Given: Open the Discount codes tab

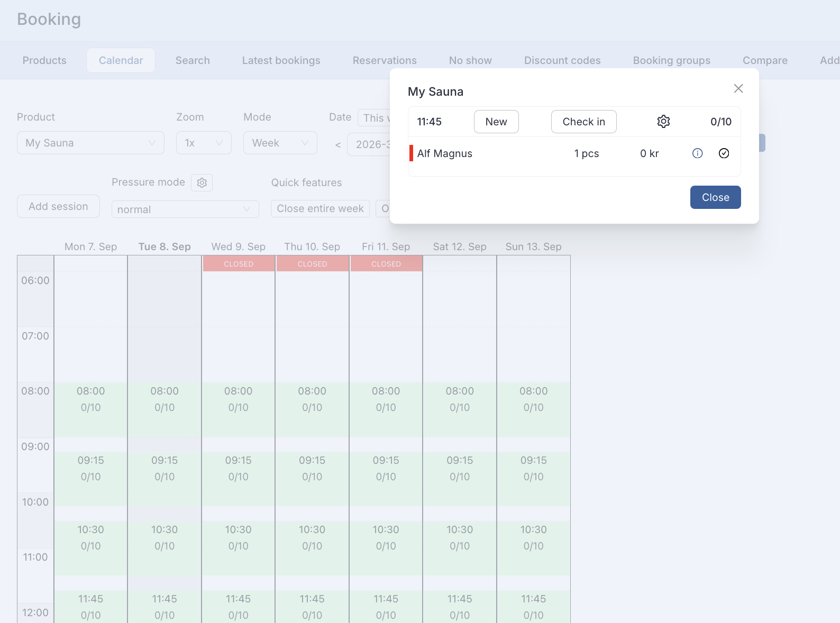Looking at the screenshot, I should click(562, 60).
